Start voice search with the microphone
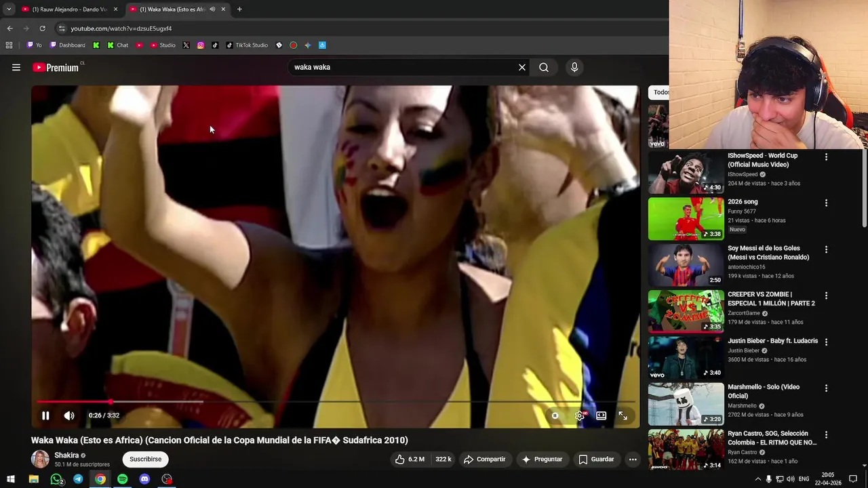Image resolution: width=868 pixels, height=488 pixels. click(x=574, y=67)
